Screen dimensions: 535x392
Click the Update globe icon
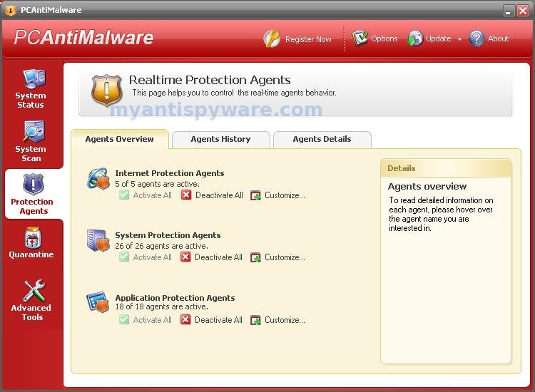(415, 38)
